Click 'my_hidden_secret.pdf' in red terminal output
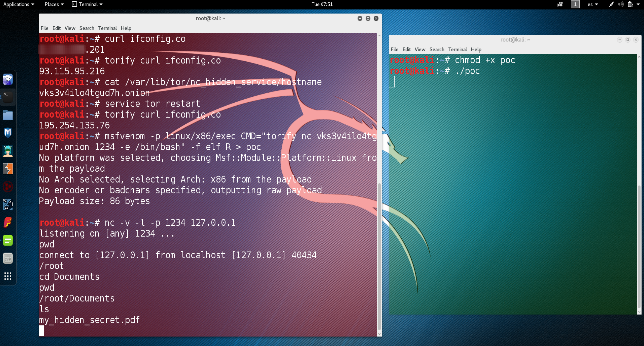Viewport: 644px width, 346px height. click(x=89, y=320)
